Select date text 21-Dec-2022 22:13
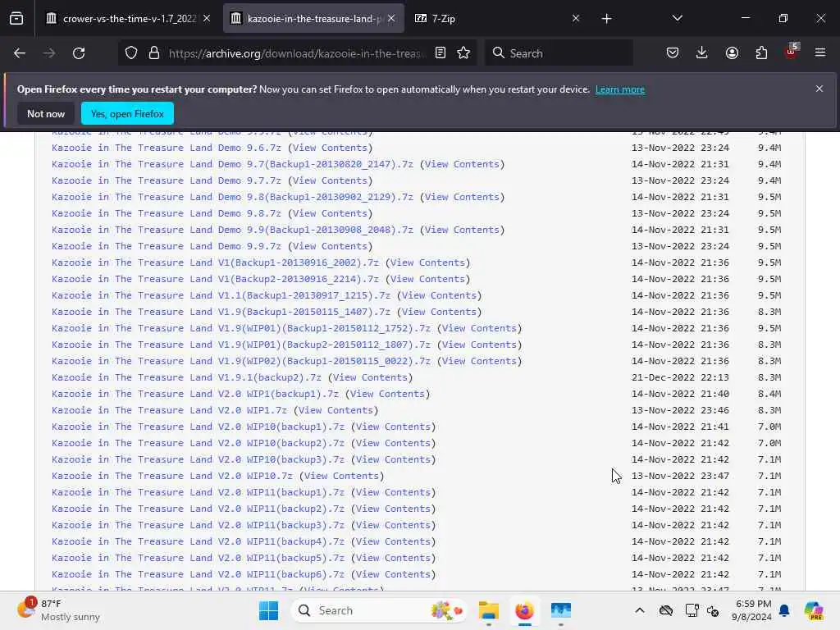 (680, 377)
